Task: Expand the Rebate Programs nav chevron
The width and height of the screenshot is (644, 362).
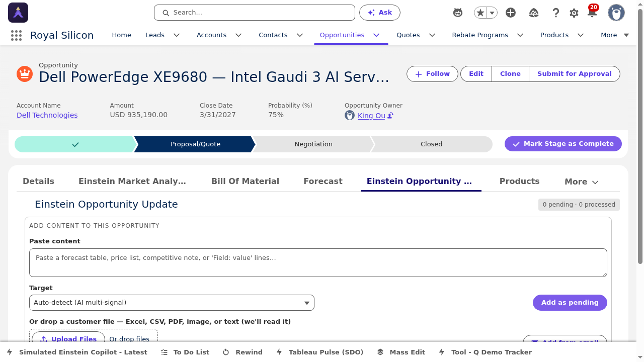Action: (x=520, y=35)
